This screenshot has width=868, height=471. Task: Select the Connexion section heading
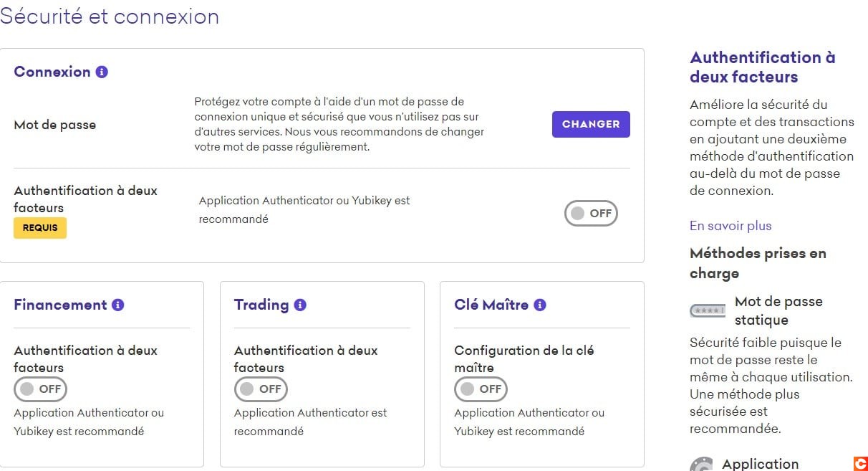click(52, 72)
